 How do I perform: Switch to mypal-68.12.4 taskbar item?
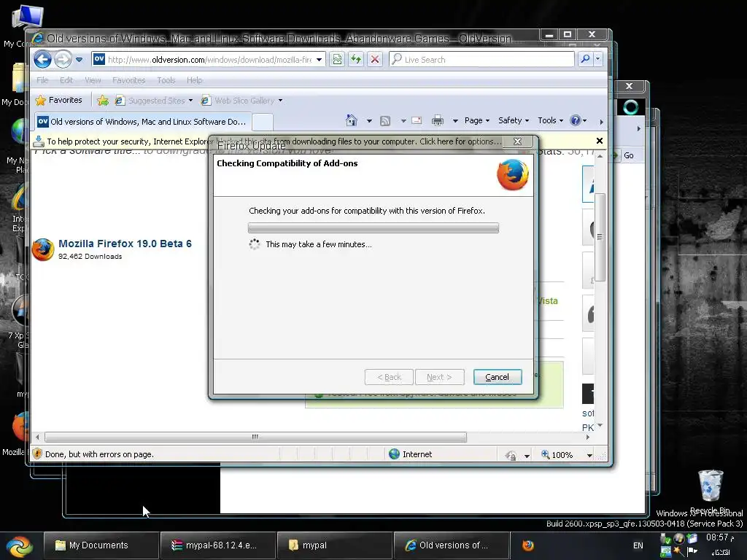pos(217,545)
